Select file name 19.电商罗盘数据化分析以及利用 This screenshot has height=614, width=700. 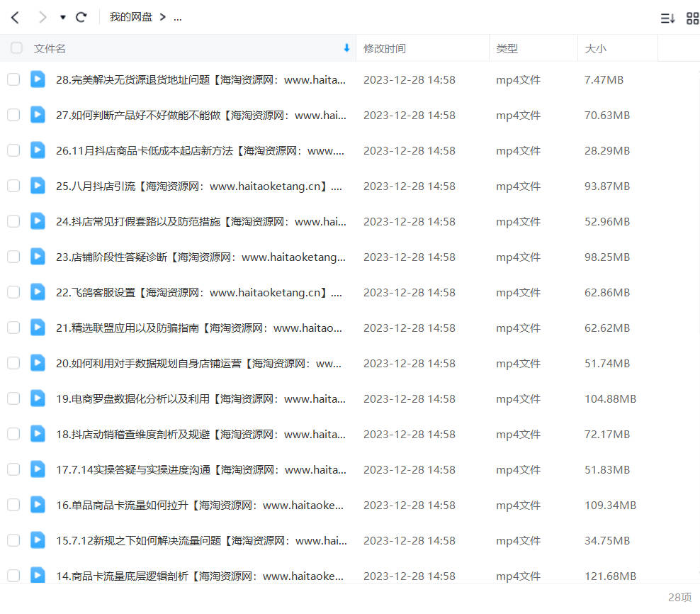tap(201, 398)
